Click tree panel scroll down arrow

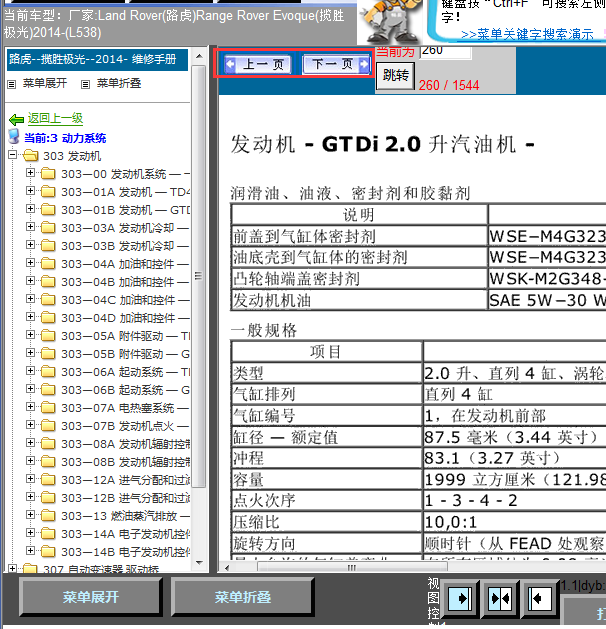point(199,563)
